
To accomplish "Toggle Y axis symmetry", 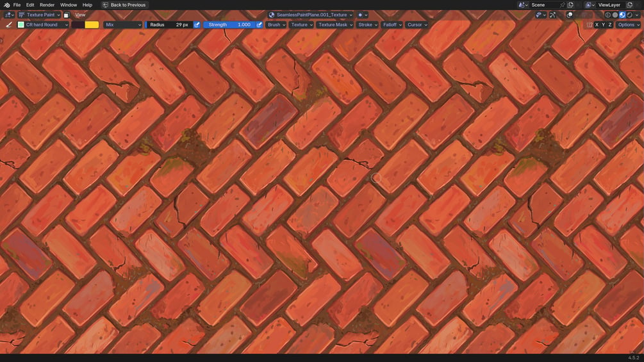I will tap(604, 24).
